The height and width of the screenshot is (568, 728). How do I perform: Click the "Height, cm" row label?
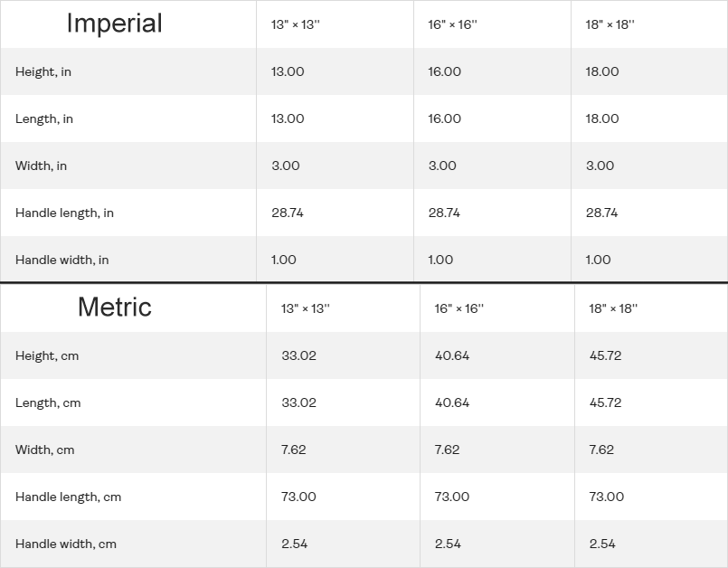click(x=47, y=355)
